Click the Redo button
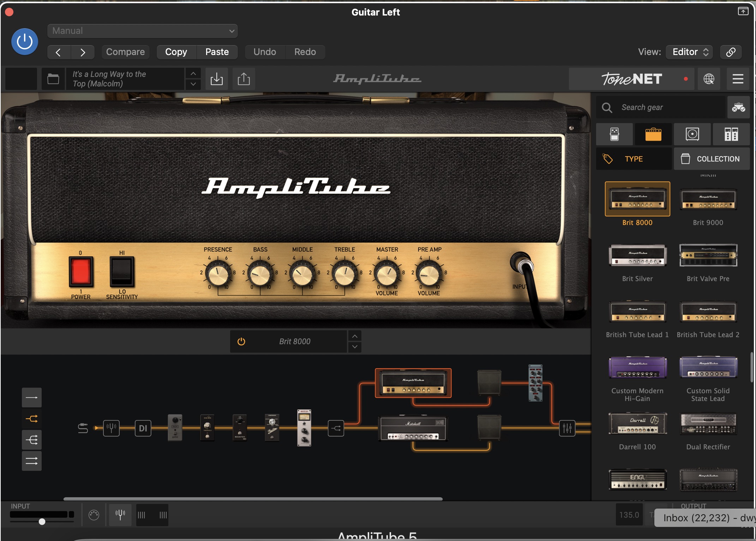This screenshot has height=541, width=756. click(x=305, y=52)
